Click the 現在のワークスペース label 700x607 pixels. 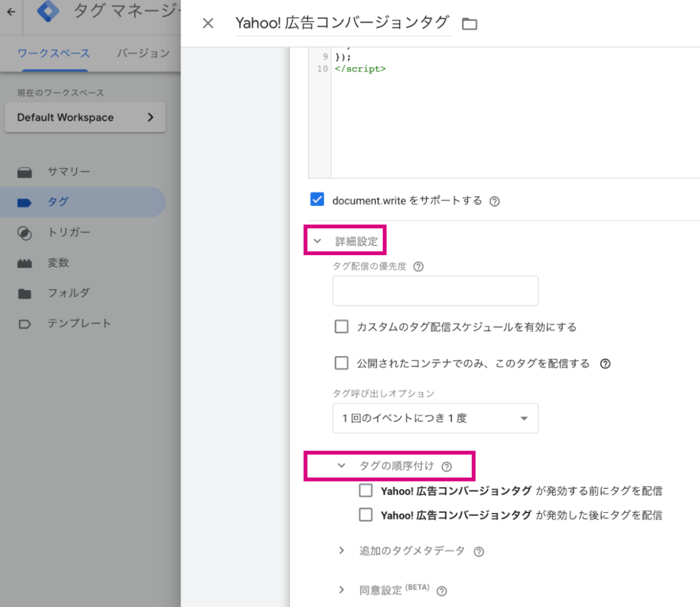point(61,93)
